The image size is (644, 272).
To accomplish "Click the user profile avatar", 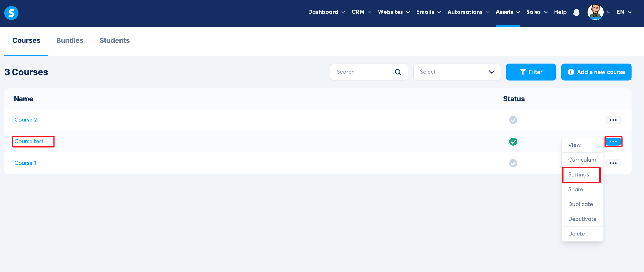I will [595, 12].
